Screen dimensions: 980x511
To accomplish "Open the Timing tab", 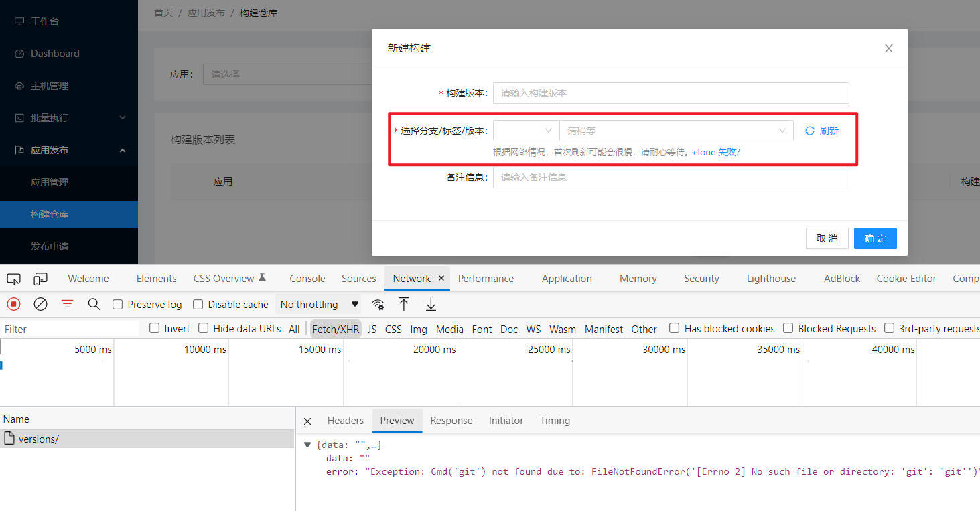I will click(555, 421).
